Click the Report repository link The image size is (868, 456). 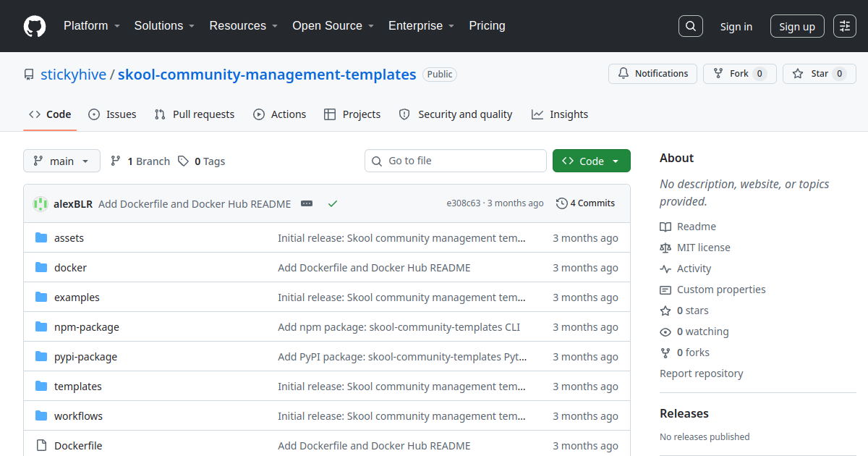click(702, 373)
